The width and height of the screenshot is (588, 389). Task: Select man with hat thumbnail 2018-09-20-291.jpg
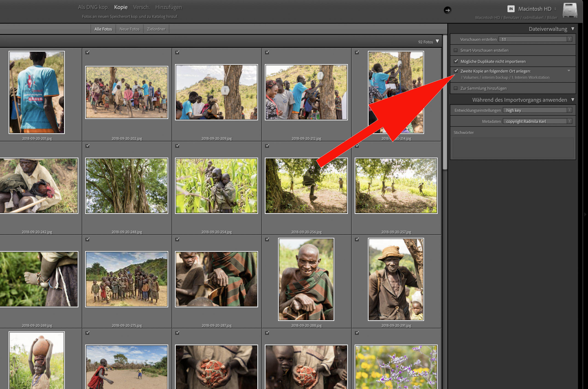click(x=396, y=279)
